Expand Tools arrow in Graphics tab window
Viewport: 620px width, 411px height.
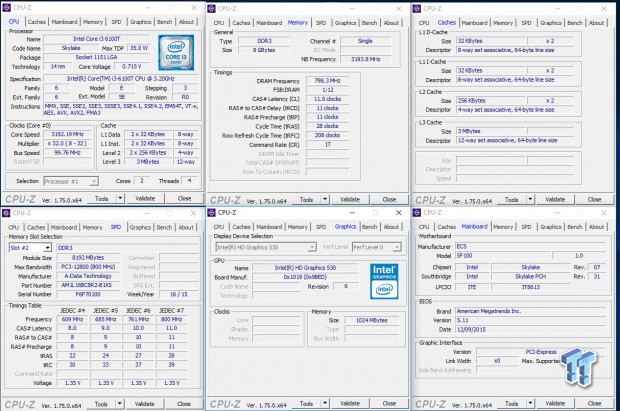(x=325, y=403)
